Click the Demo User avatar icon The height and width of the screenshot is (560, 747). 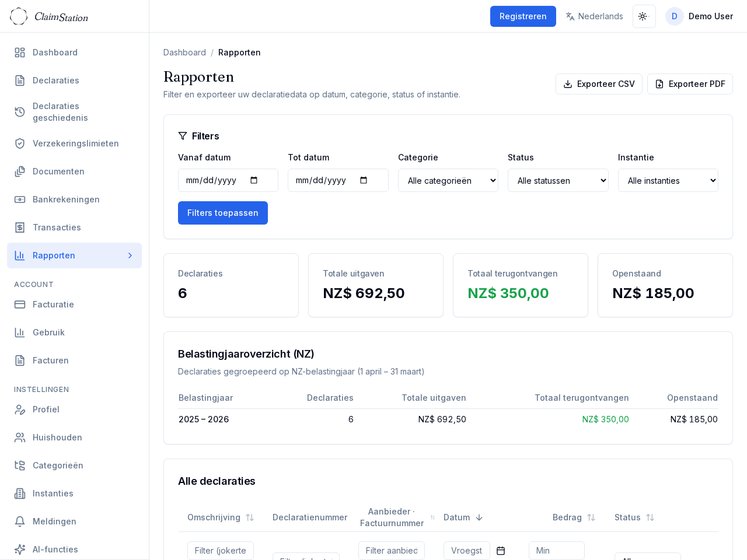coord(674,16)
